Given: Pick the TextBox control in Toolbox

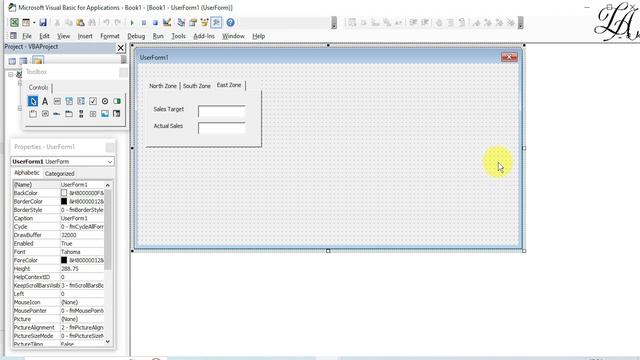Looking at the screenshot, I should click(x=57, y=101).
